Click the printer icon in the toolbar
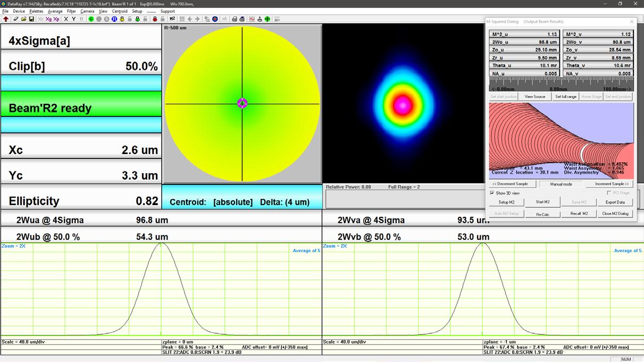644x362 pixels. tap(234, 19)
